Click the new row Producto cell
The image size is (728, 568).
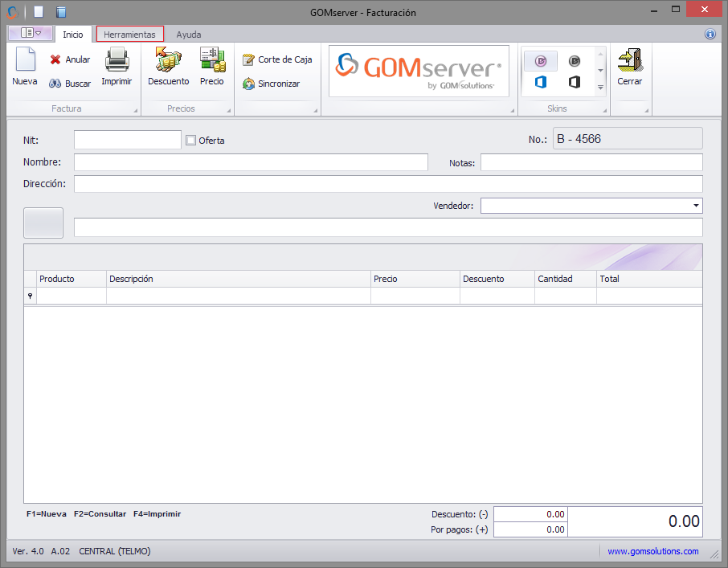[72, 296]
